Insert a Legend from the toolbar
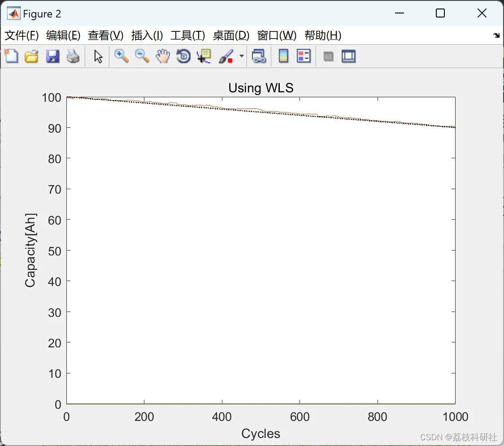Screen dimensions: 504x446 (304, 56)
